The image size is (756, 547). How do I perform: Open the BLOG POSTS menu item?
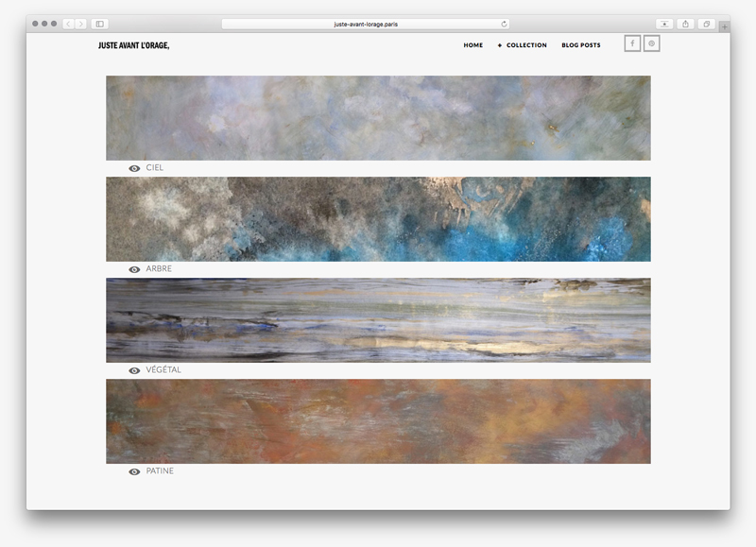[581, 44]
